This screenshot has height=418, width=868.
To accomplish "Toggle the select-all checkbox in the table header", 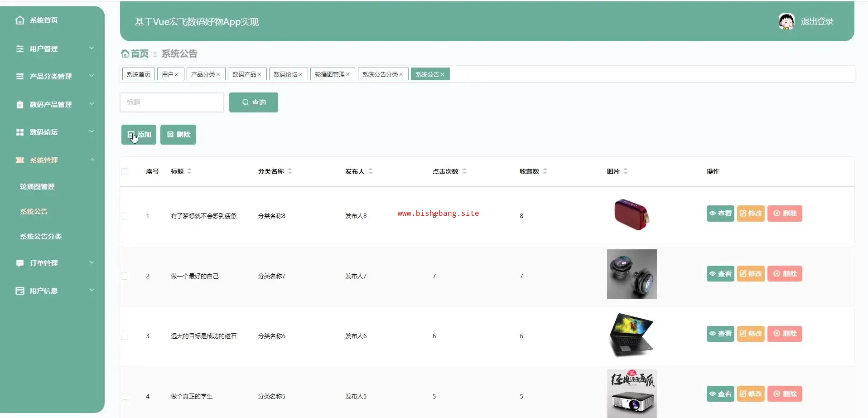I will click(125, 172).
